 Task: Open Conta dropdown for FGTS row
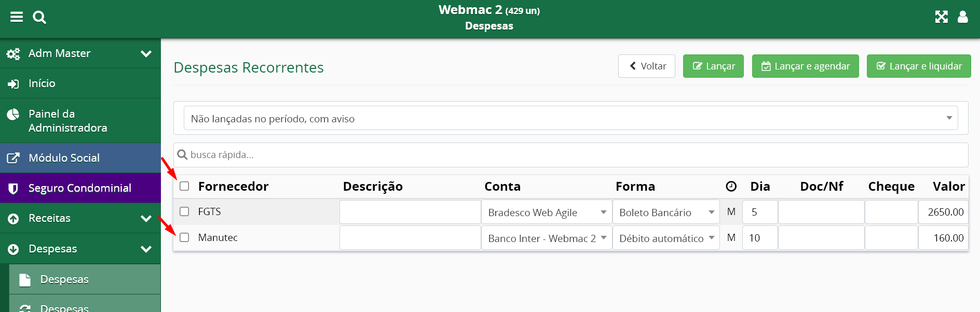click(x=547, y=212)
